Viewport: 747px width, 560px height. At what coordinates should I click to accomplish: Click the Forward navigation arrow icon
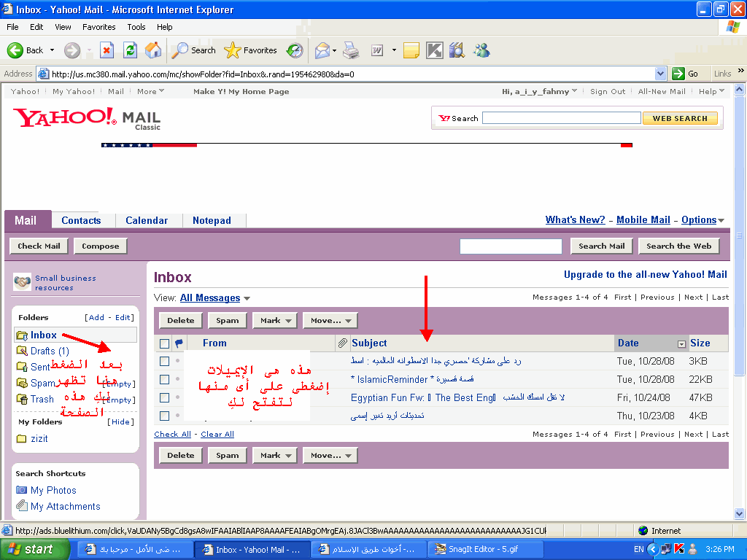pos(72,50)
